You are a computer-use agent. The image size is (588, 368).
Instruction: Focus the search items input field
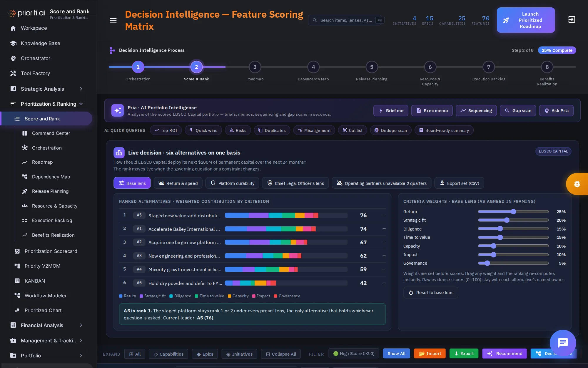coord(346,20)
